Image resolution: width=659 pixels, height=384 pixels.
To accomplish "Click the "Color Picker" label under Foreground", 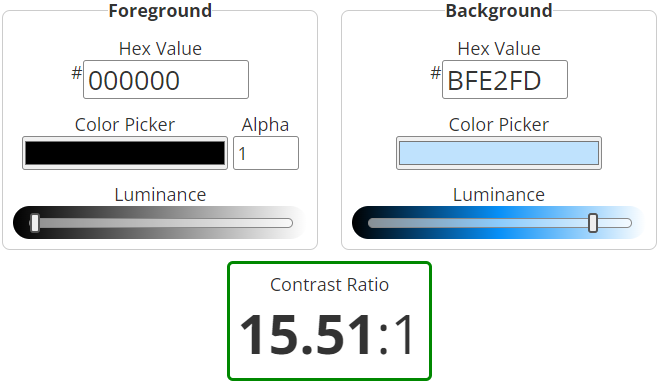I will [x=125, y=125].
